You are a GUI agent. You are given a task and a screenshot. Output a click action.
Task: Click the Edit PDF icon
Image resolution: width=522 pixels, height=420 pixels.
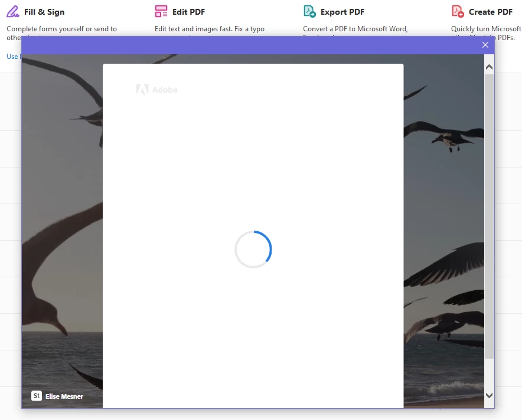161,11
